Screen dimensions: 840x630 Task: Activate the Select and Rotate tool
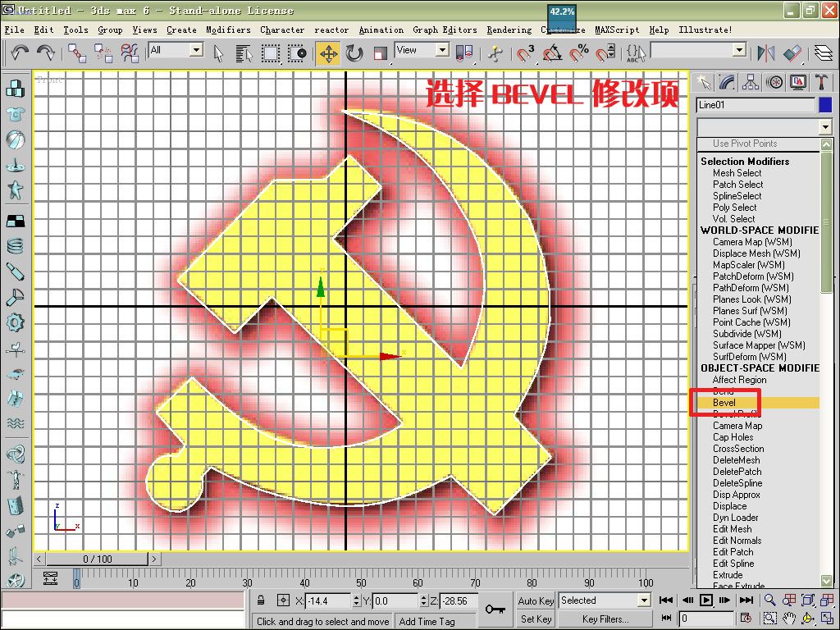tap(354, 52)
